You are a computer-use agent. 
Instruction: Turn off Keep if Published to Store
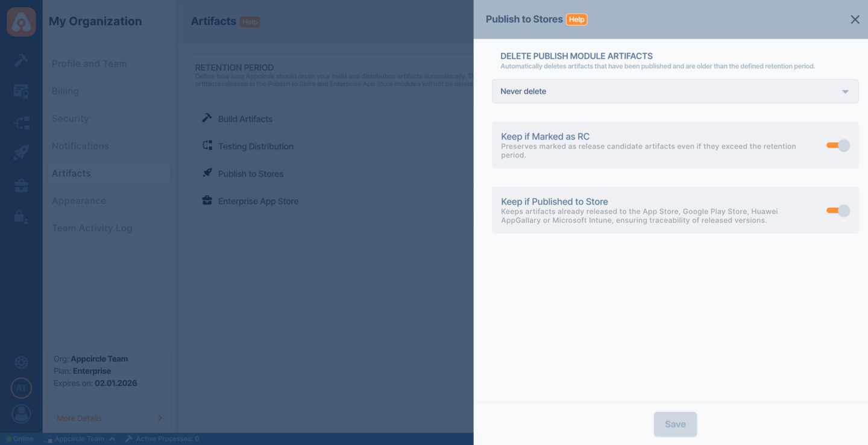click(837, 210)
